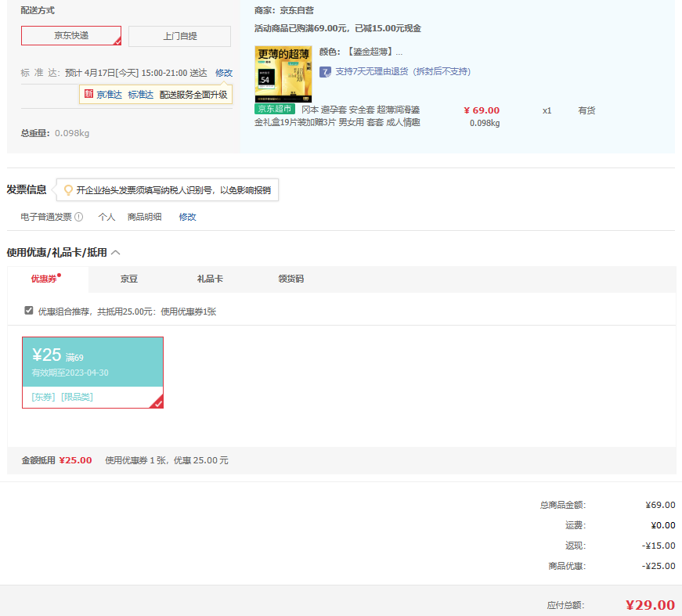
Task: Click the [东券] [限品类] coupon label
Action: pos(62,397)
